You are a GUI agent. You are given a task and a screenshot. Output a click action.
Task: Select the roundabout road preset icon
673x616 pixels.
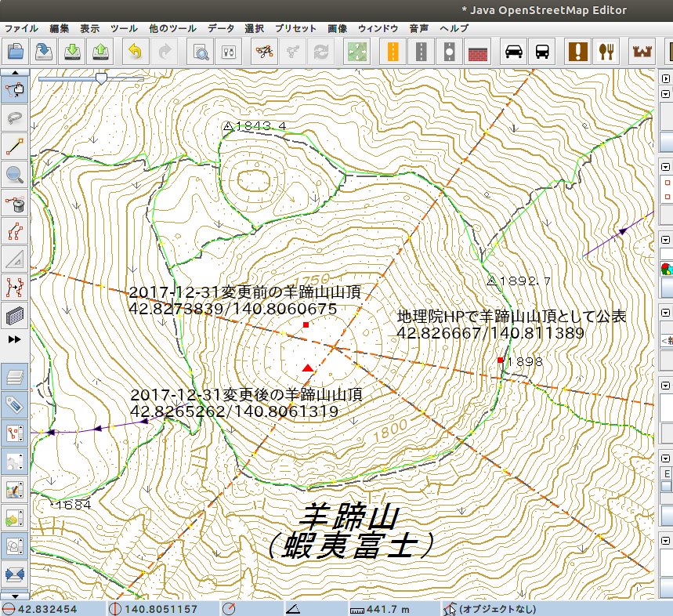pos(450,52)
